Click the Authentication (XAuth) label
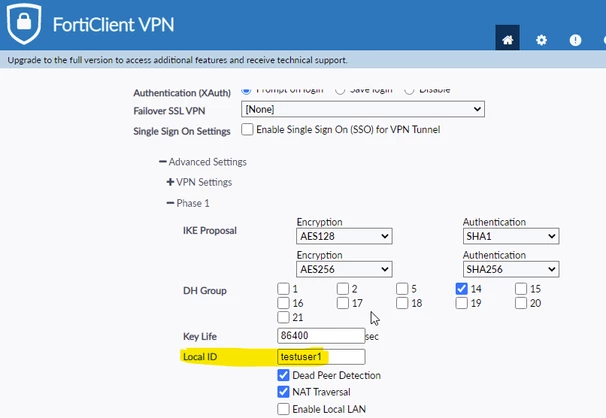The height and width of the screenshot is (418, 606). (x=182, y=93)
